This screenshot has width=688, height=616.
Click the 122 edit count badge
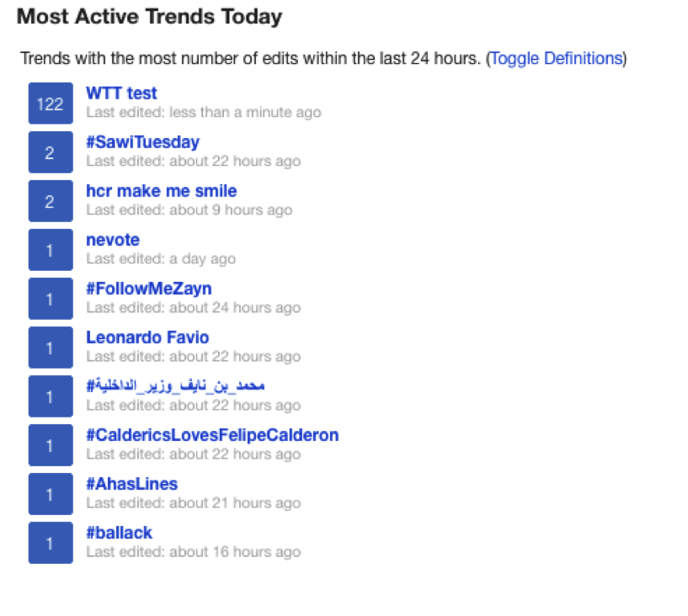[51, 104]
